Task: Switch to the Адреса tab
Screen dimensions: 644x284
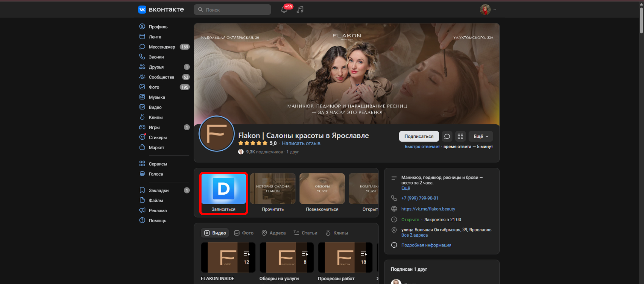Action: [274, 233]
